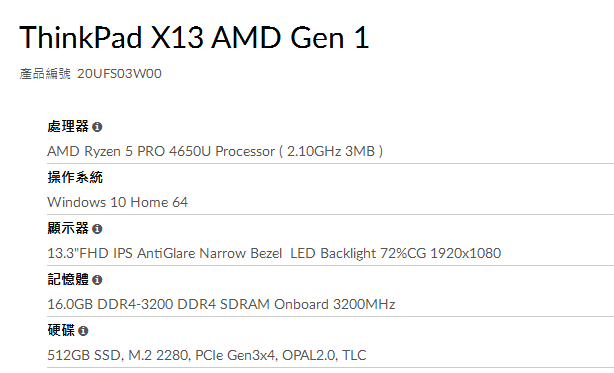
Task: Show the info tooltip next to 顯示器
Action: point(97,229)
